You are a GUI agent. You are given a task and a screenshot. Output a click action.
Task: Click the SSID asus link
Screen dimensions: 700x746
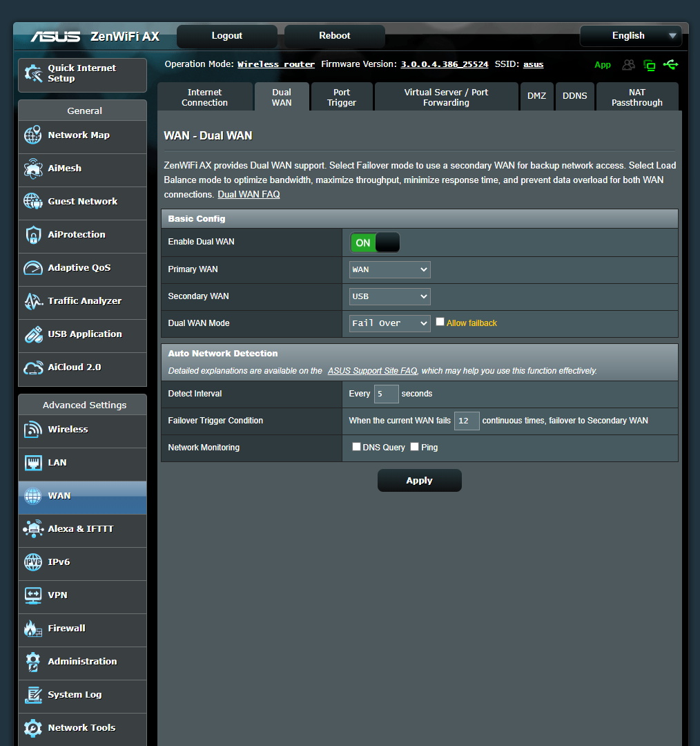click(x=533, y=64)
